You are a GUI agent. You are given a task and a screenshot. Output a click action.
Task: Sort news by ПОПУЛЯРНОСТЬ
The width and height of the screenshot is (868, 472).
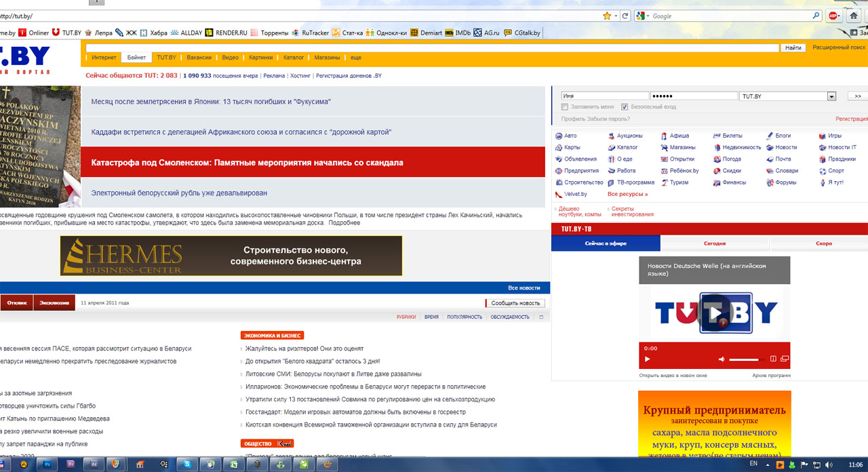pos(465,317)
